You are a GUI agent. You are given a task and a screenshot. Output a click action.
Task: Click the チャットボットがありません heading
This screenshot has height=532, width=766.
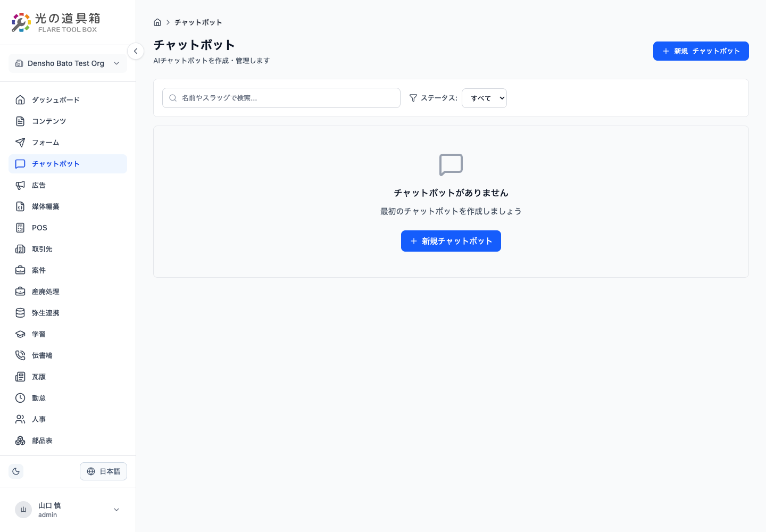click(x=451, y=193)
